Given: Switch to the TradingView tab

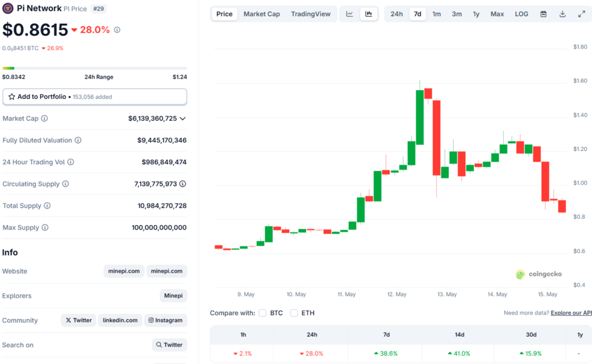Looking at the screenshot, I should click(x=310, y=13).
